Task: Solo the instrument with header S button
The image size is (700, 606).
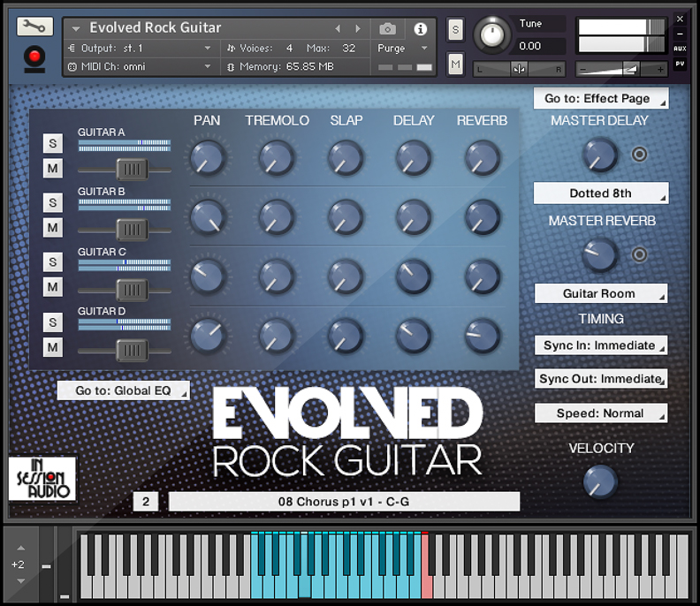Action: 455,29
